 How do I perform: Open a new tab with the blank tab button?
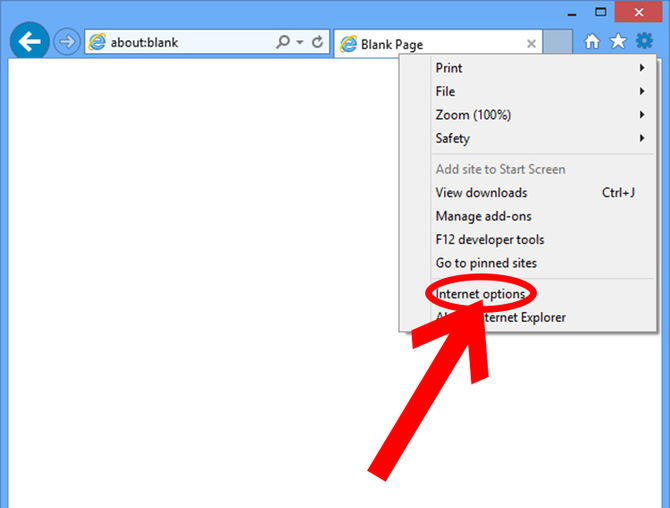(x=558, y=42)
